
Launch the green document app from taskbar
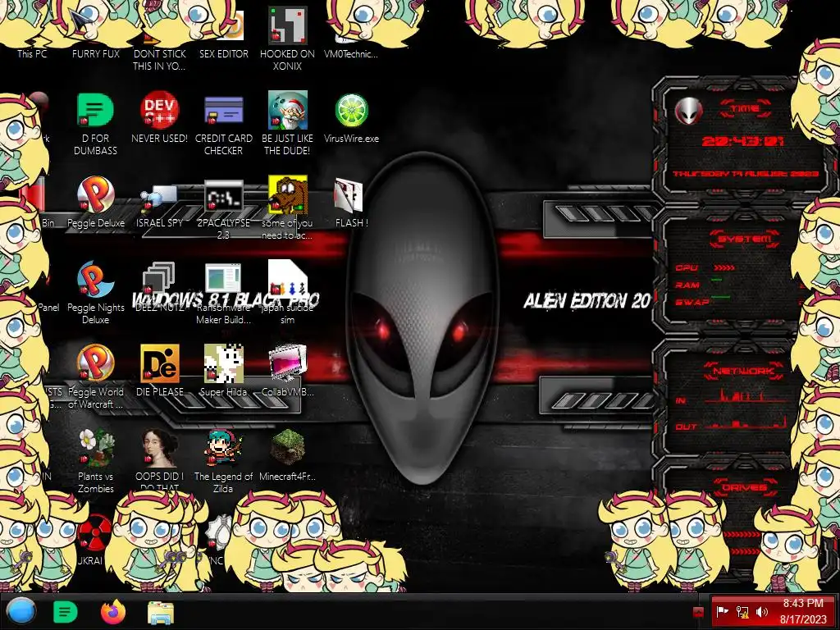[66, 612]
